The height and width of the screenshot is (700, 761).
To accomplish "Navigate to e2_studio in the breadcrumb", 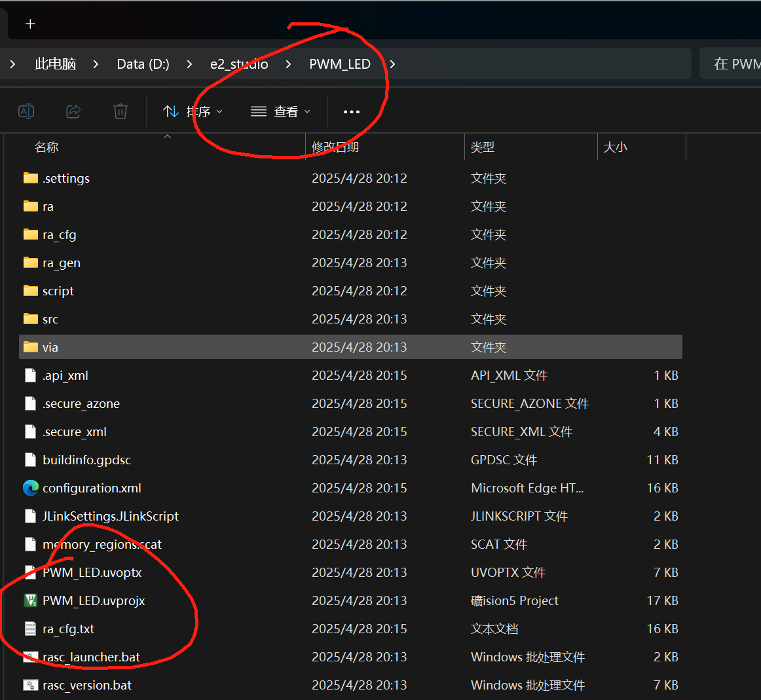I will coord(239,64).
